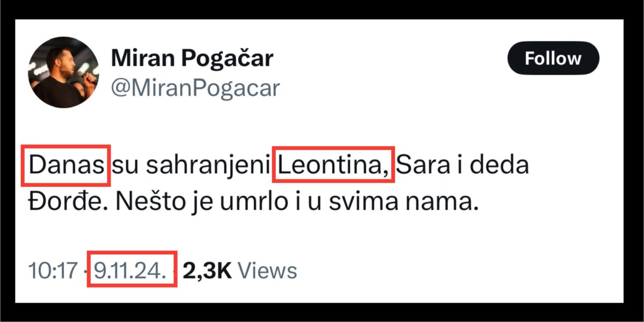The image size is (644, 322).
Task: Click the display name Miran Pogačar
Action: (192, 58)
